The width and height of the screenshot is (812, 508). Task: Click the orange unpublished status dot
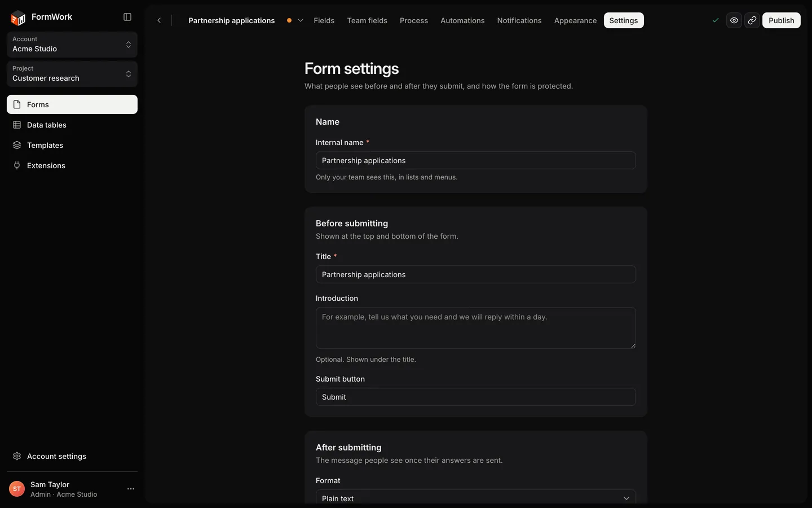(289, 20)
